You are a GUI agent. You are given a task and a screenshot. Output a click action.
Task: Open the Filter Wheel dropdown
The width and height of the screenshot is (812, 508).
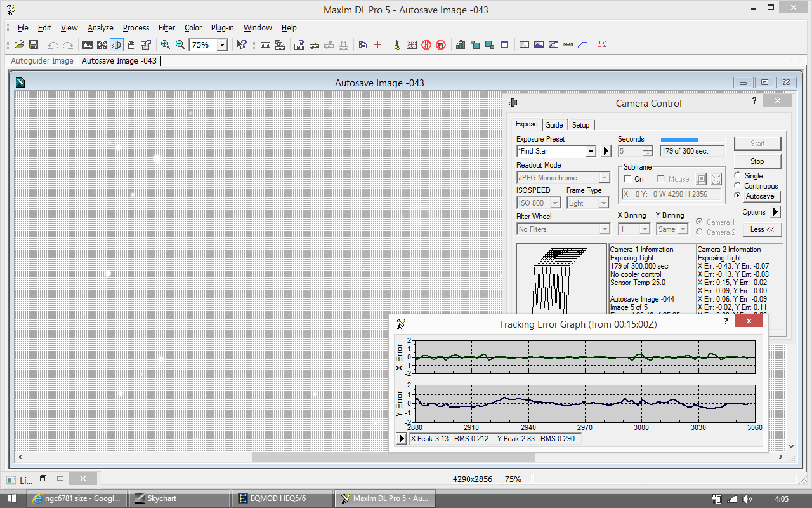(x=605, y=229)
